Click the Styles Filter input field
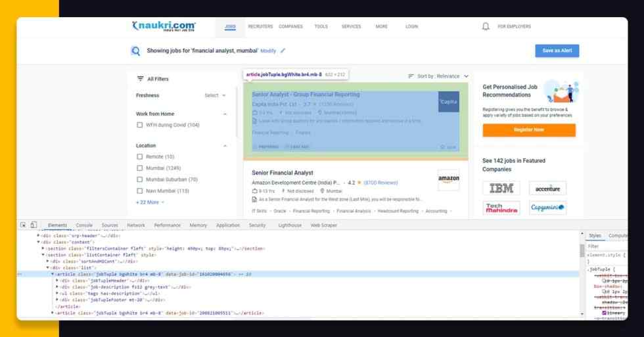Screen dimensions: 644x337 click(x=606, y=246)
